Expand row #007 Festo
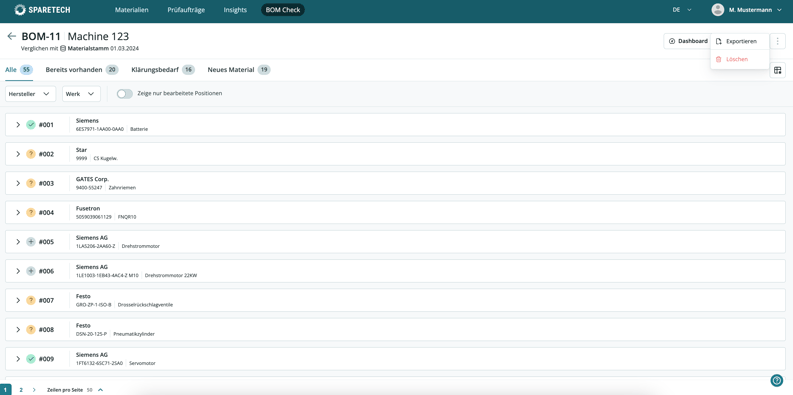 pyautogui.click(x=18, y=300)
